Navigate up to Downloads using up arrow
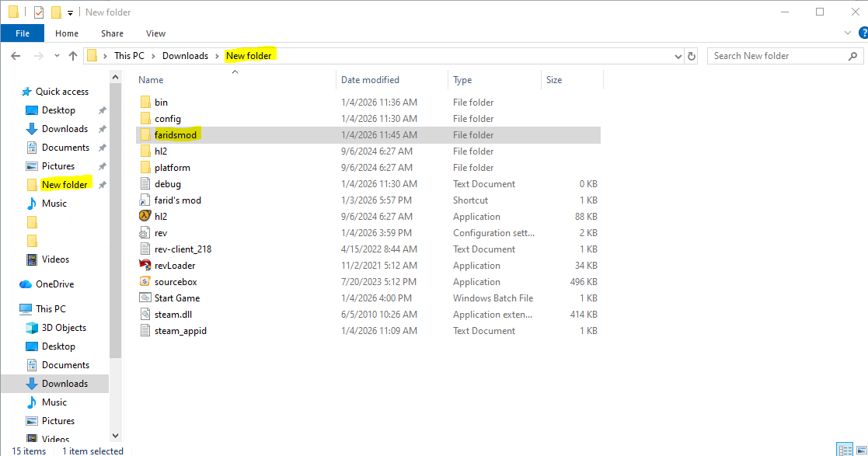This screenshot has height=456, width=868. [x=73, y=55]
